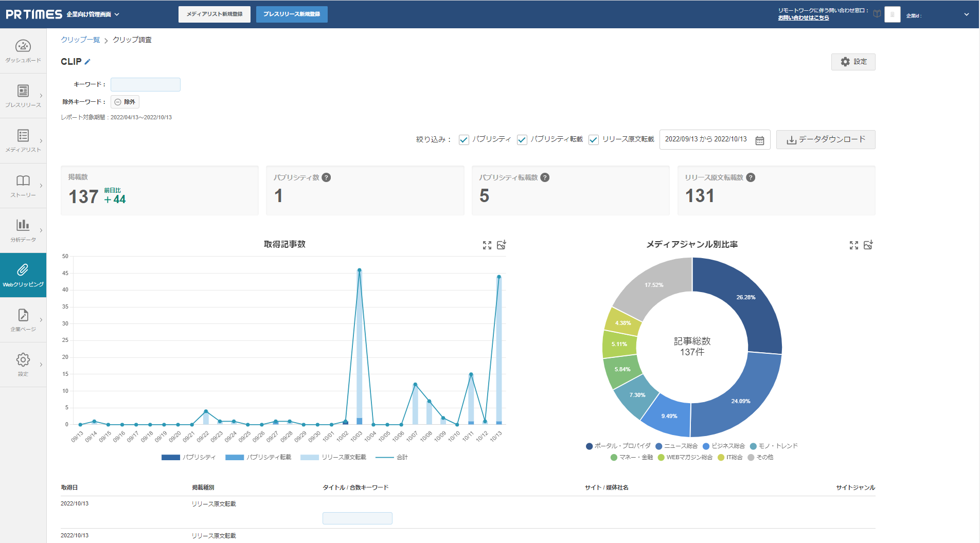The width and height of the screenshot is (980, 543).
Task: Click the keyword input field
Action: [146, 84]
